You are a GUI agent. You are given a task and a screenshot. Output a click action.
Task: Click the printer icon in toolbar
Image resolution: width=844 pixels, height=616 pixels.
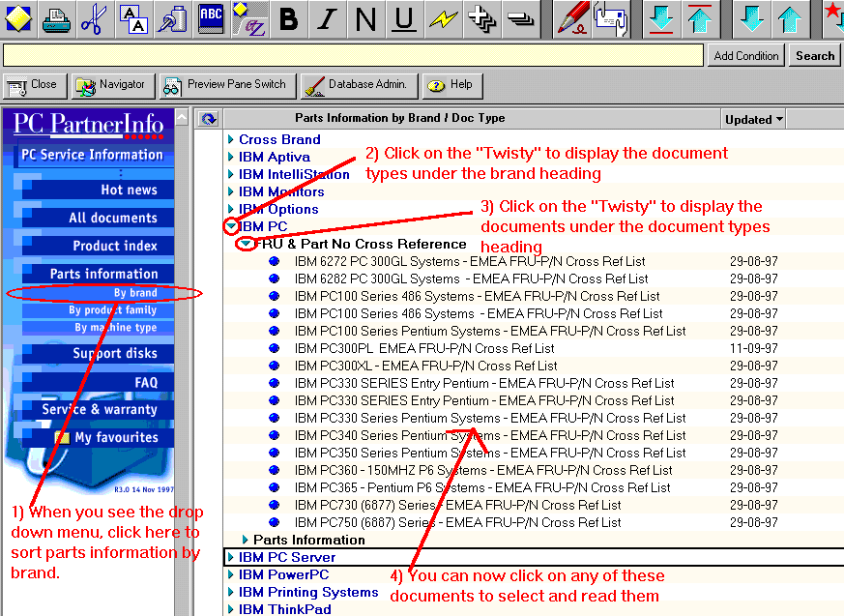pyautogui.click(x=57, y=18)
